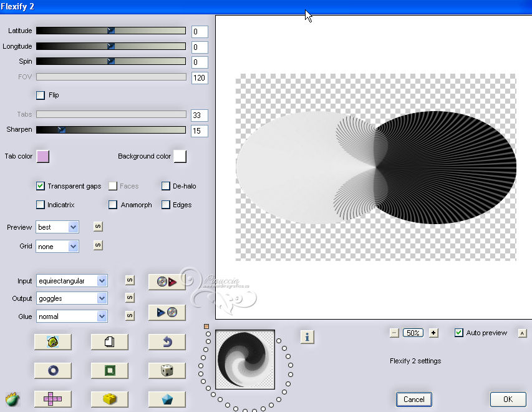Click the Tab color swatch
Viewport: 532px width, 412px height.
43,156
